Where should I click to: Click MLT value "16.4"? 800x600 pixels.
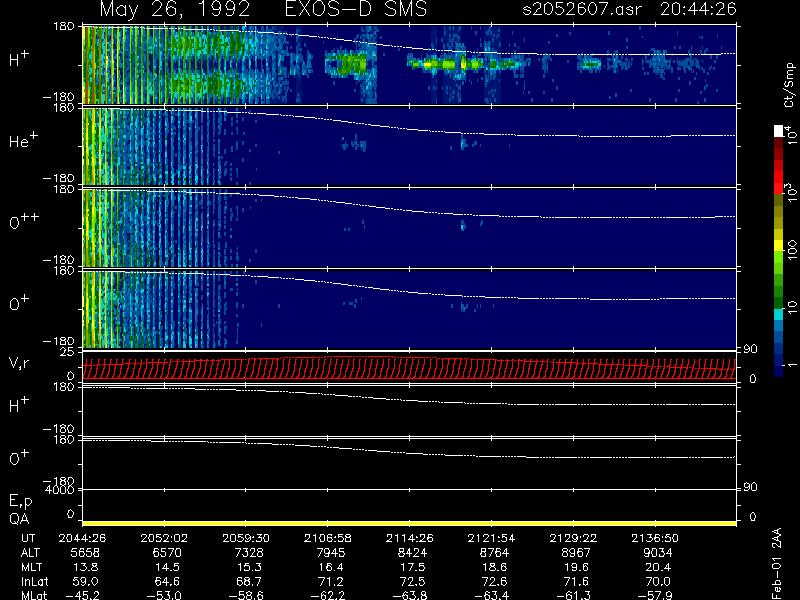(331, 567)
